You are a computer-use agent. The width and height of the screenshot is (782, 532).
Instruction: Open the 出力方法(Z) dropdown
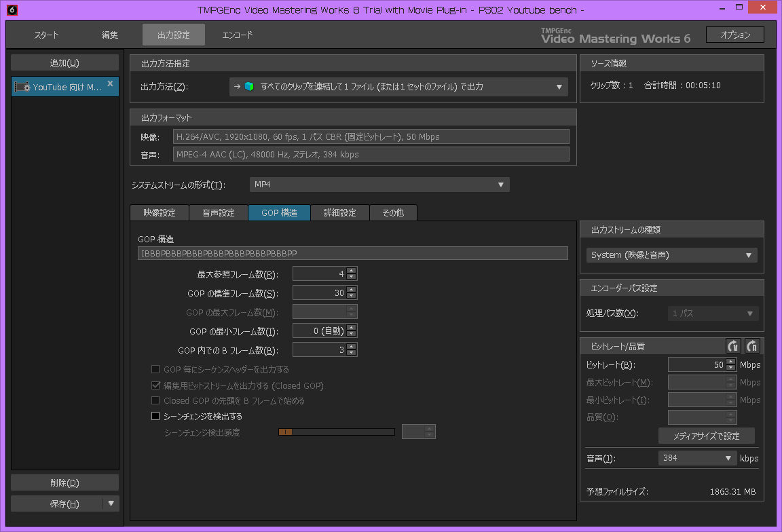[398, 87]
